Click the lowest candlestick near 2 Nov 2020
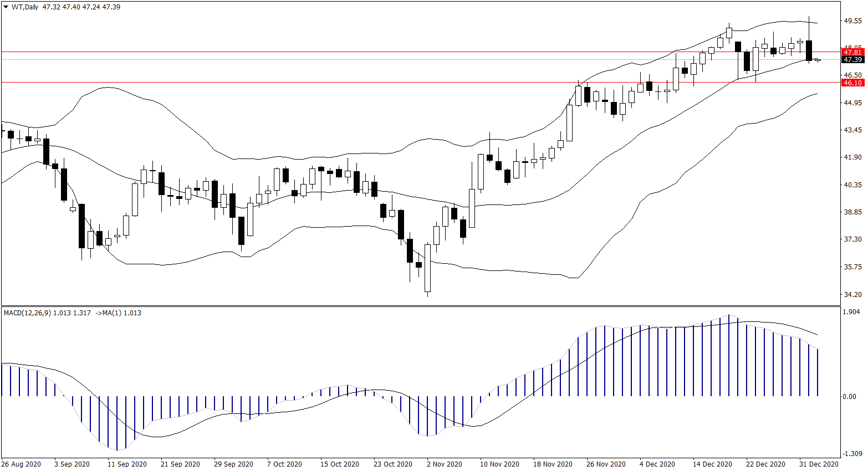This screenshot has width=868, height=471. click(427, 268)
